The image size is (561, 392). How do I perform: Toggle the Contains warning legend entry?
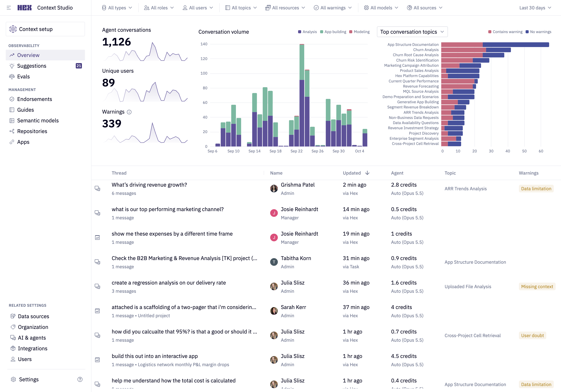coord(505,32)
